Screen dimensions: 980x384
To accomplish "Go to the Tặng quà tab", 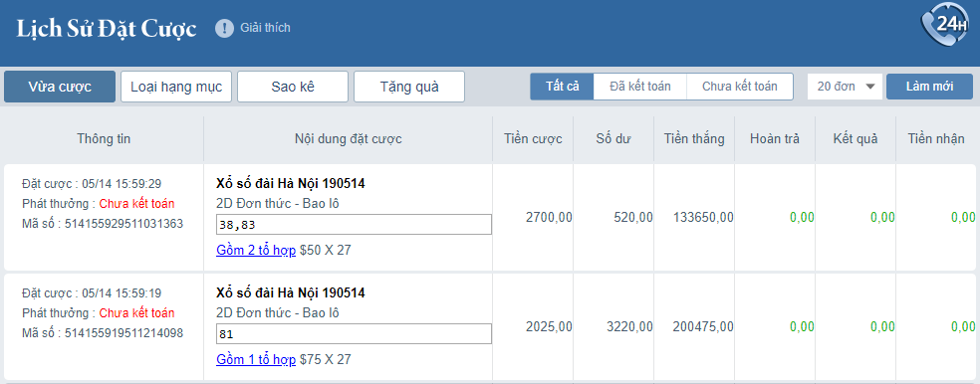I will [409, 87].
